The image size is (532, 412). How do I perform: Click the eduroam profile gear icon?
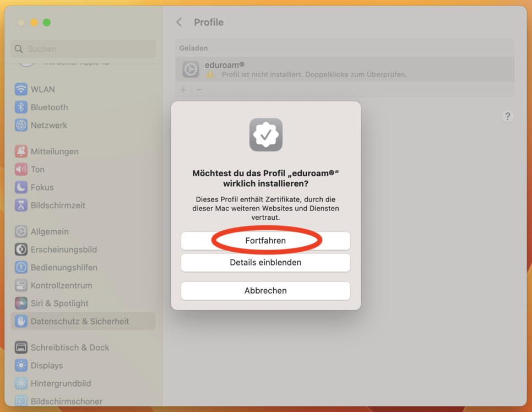tap(191, 69)
